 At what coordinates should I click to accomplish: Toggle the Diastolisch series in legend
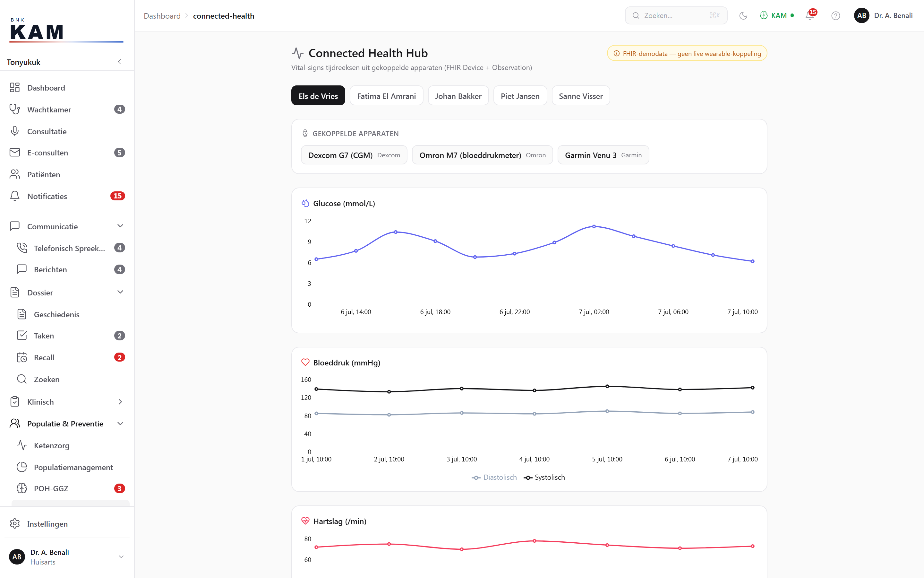coord(494,477)
